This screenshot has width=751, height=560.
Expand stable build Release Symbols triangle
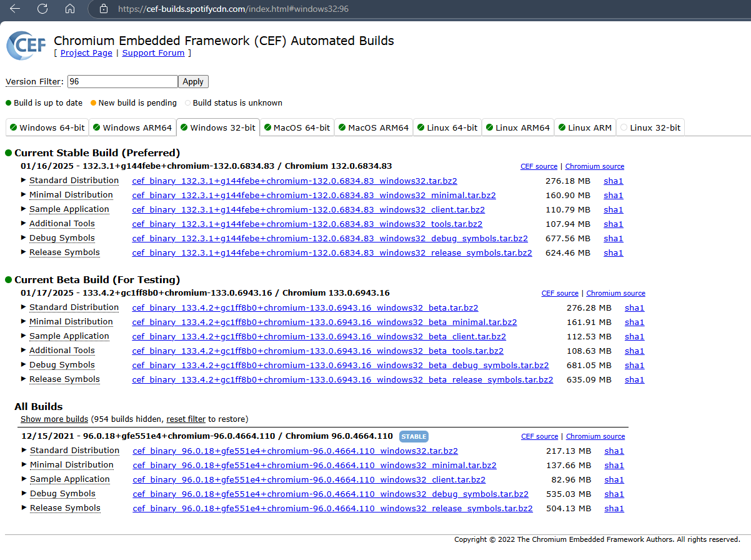pyautogui.click(x=24, y=252)
